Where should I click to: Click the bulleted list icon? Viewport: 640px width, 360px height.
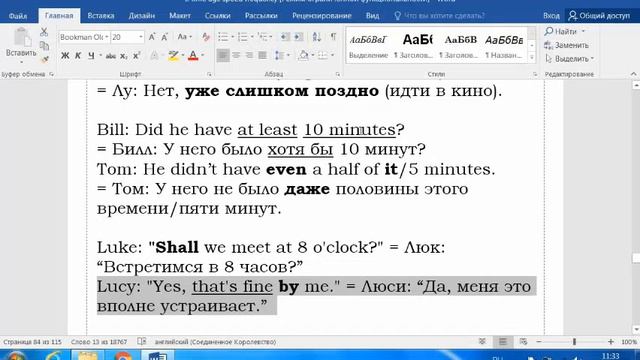point(223,37)
